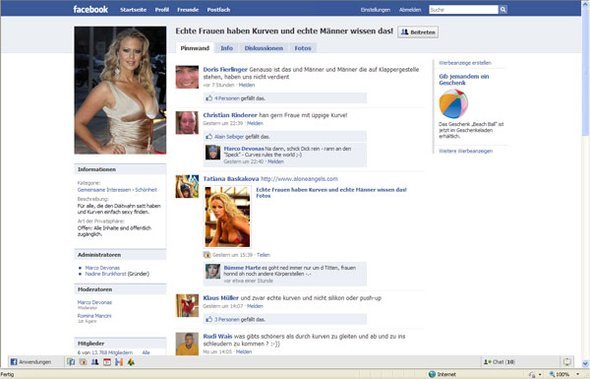
Task: Click the thumbs-up icon under Doris Fierlinger's post
Action: pyautogui.click(x=209, y=98)
